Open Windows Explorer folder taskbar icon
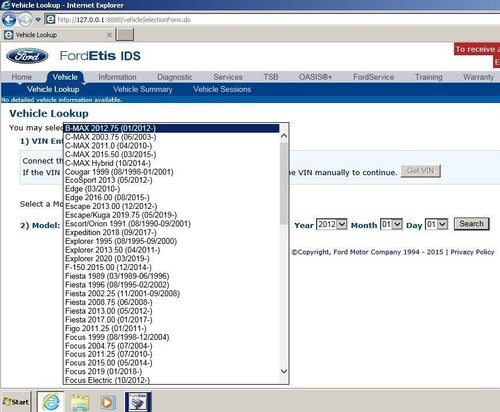500x412 pixels. [80, 403]
